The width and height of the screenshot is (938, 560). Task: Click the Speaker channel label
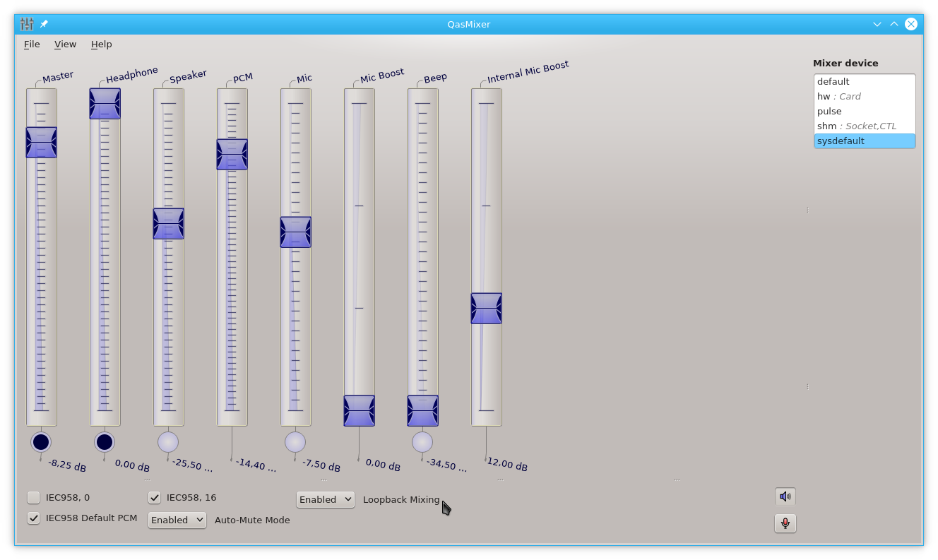(188, 76)
